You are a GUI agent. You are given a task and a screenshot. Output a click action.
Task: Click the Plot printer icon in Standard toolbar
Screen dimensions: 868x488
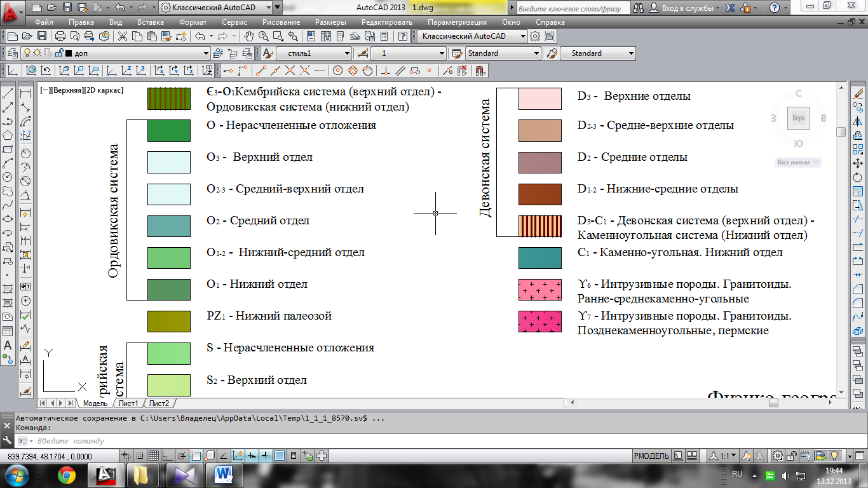(x=60, y=36)
